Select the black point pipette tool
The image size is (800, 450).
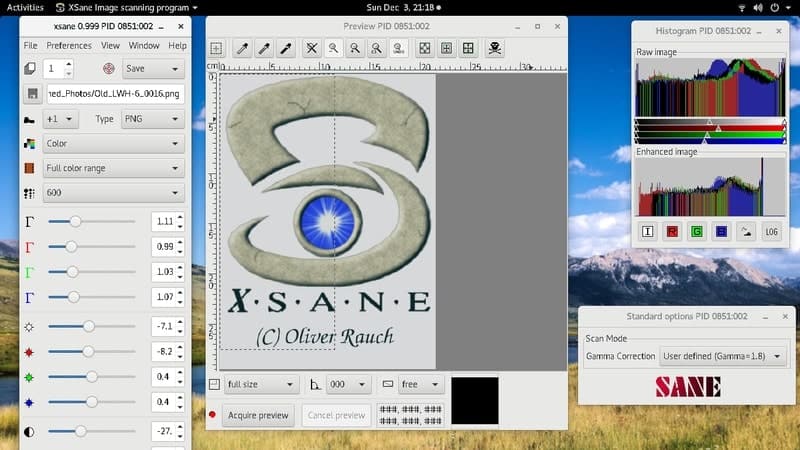click(x=286, y=48)
